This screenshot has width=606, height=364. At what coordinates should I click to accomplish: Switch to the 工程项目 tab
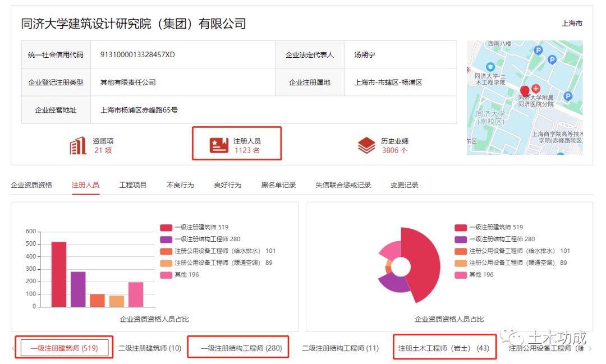tap(132, 185)
